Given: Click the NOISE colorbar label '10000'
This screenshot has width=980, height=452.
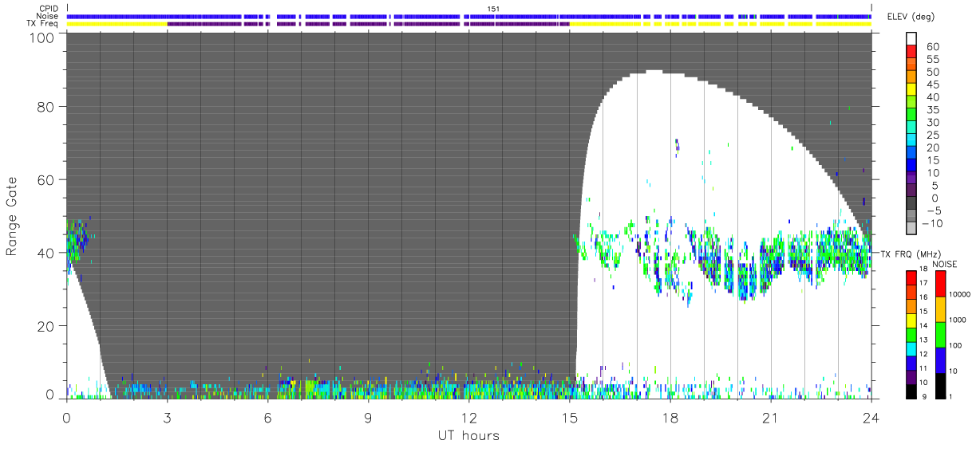Looking at the screenshot, I should tap(960, 294).
